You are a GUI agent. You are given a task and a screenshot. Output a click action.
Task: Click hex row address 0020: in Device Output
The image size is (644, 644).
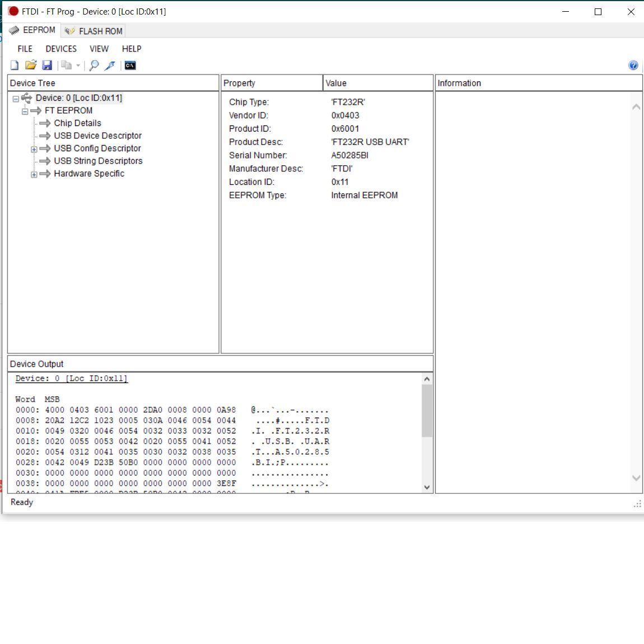tap(27, 452)
